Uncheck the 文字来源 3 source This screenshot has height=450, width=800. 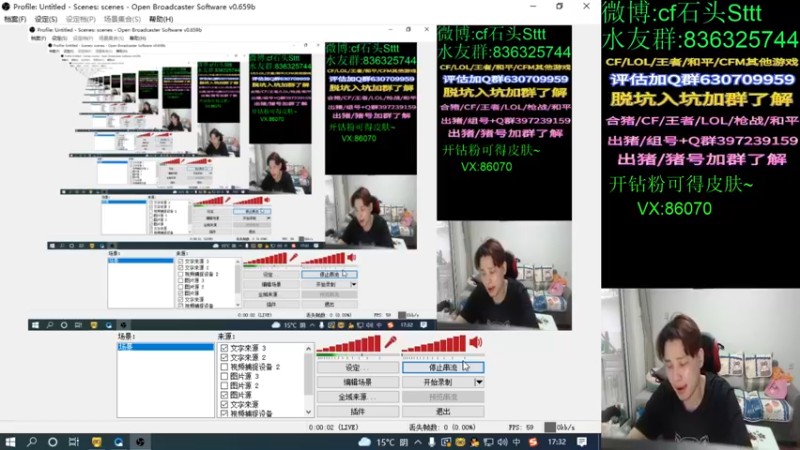[224, 348]
